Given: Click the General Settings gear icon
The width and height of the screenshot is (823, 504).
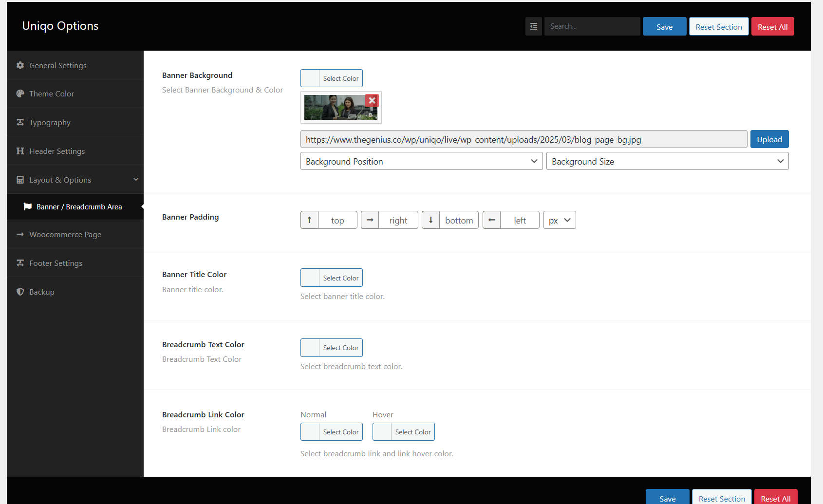Looking at the screenshot, I should [20, 65].
